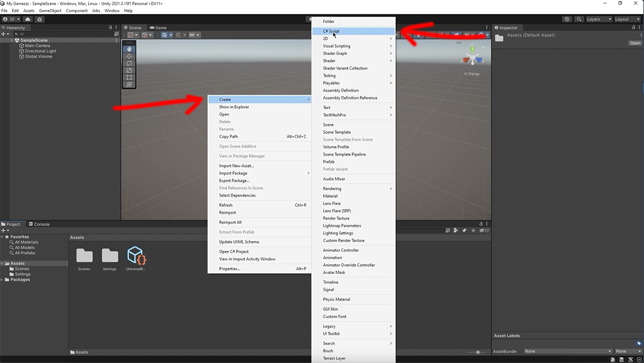
Task: Toggle hidden packages visibility count (17)
Action: tap(484, 231)
